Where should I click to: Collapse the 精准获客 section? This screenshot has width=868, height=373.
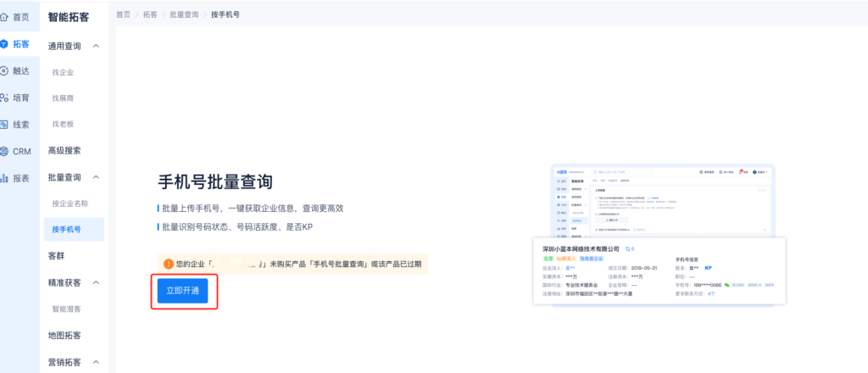coord(96,282)
